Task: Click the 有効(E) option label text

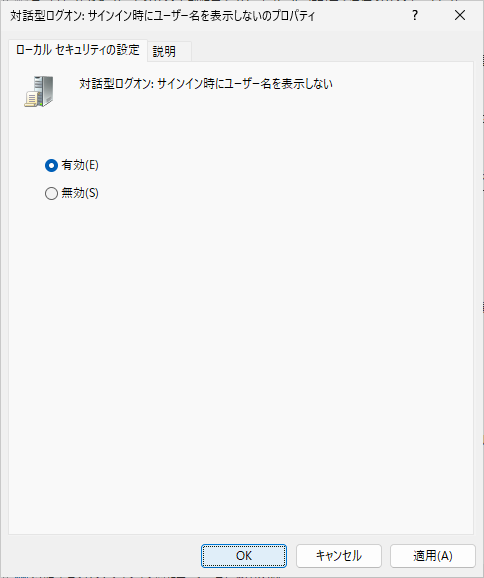Action: point(80,165)
